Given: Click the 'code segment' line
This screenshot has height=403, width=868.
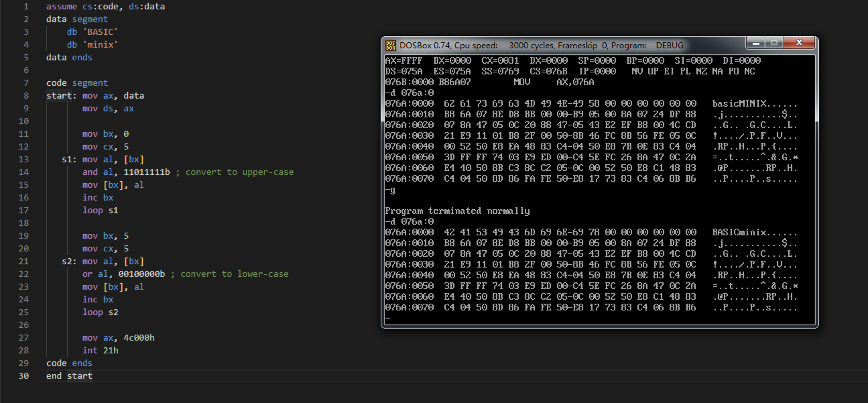Looking at the screenshot, I should (x=77, y=83).
